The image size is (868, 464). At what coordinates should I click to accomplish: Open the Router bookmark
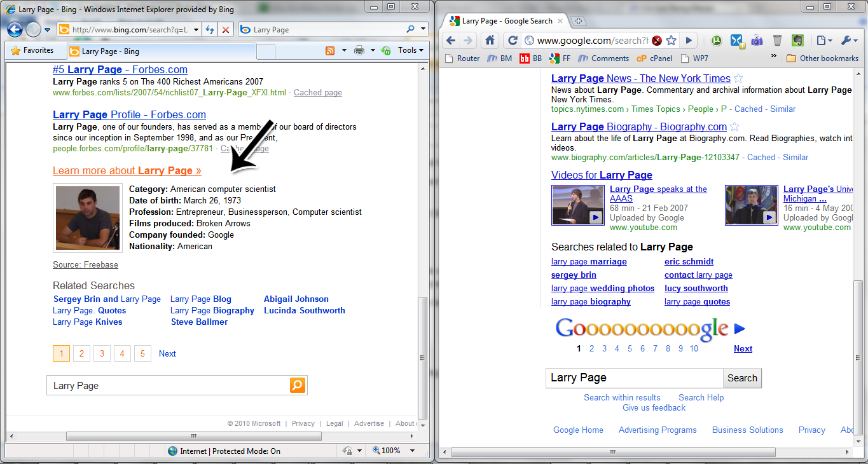(462, 58)
